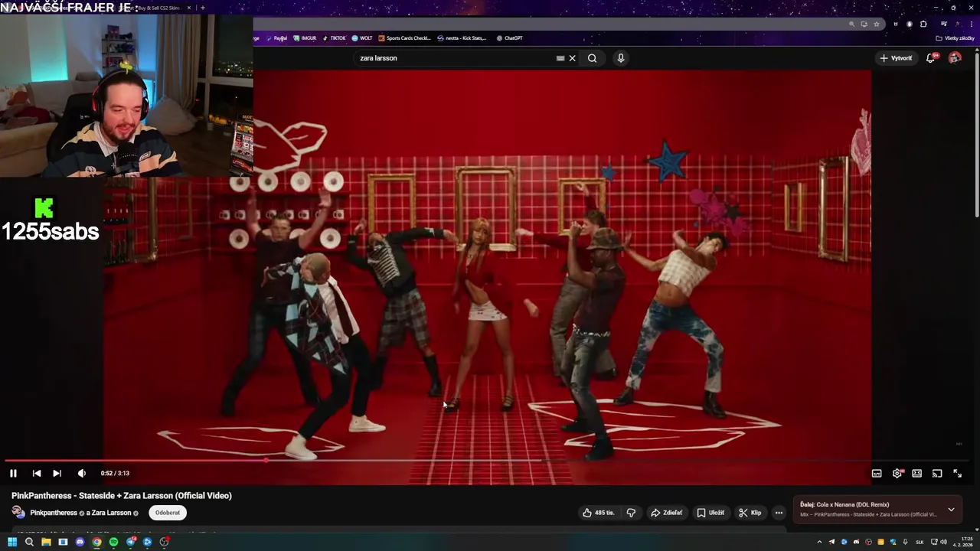Open Chrome three-dot menu

coord(972,24)
